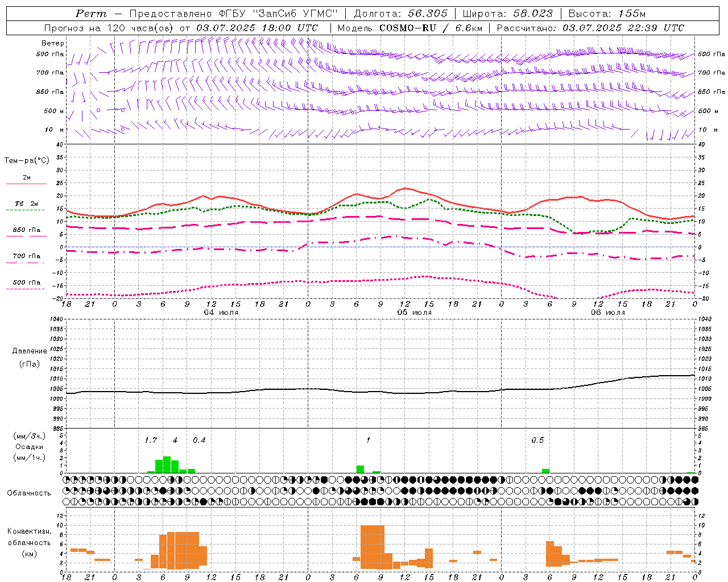Click the precipitation total "1.7"
This screenshot has height=582, width=728.
point(151,440)
